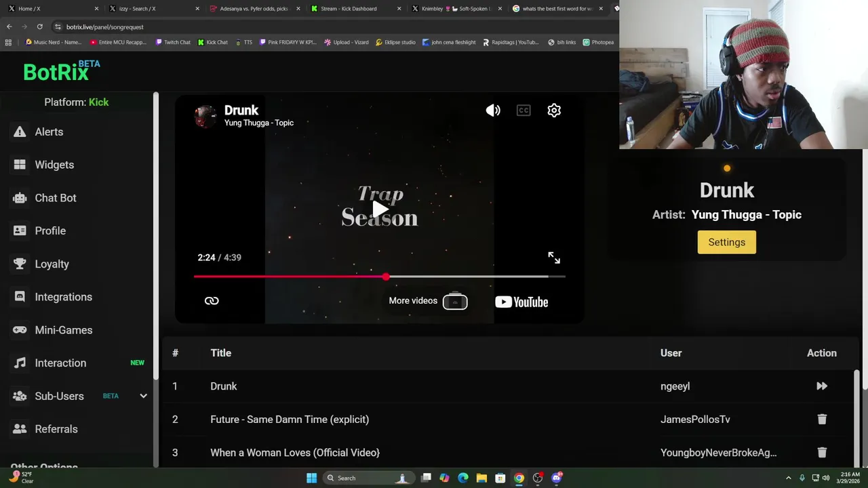Image resolution: width=868 pixels, height=488 pixels.
Task: Skip the current song Drunk
Action: pos(822,386)
